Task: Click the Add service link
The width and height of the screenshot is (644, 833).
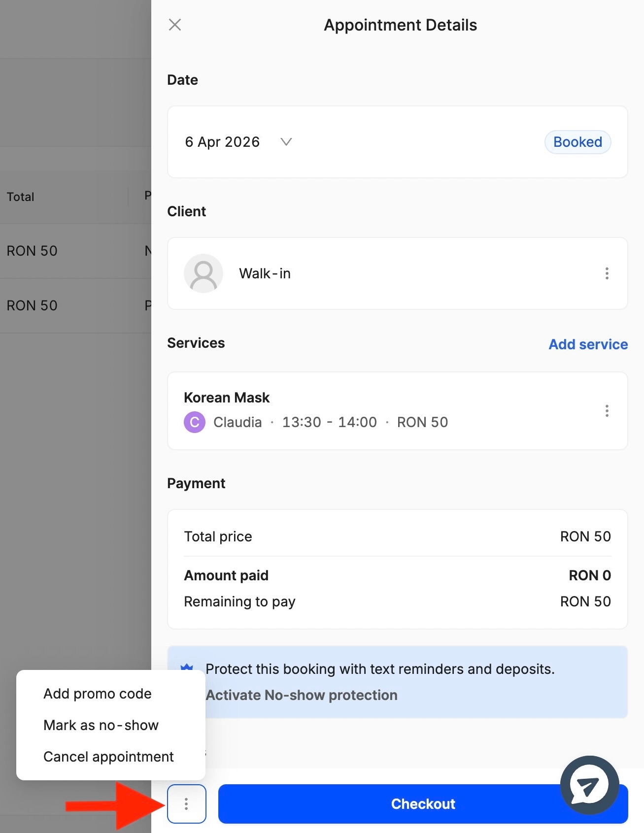Action: coord(588,344)
